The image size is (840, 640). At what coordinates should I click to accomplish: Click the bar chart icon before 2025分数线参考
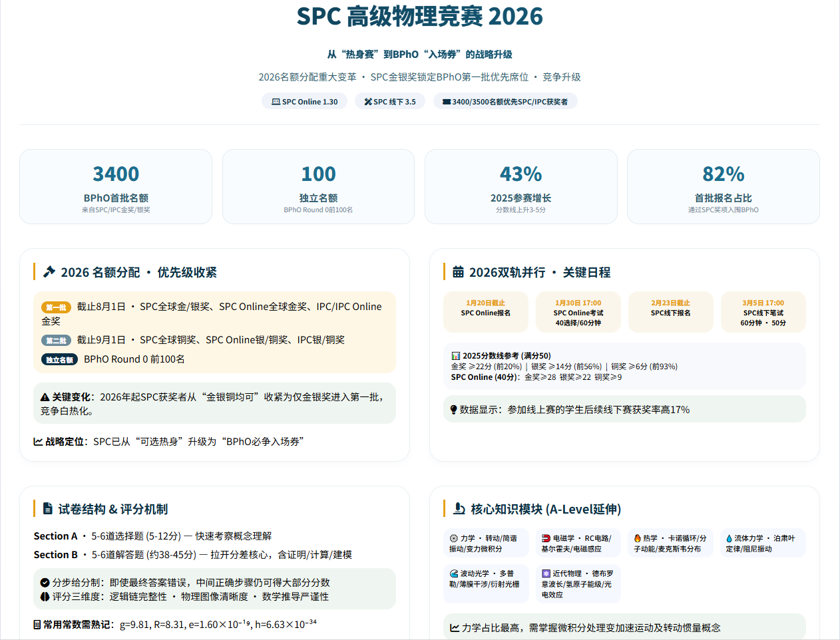click(x=456, y=356)
